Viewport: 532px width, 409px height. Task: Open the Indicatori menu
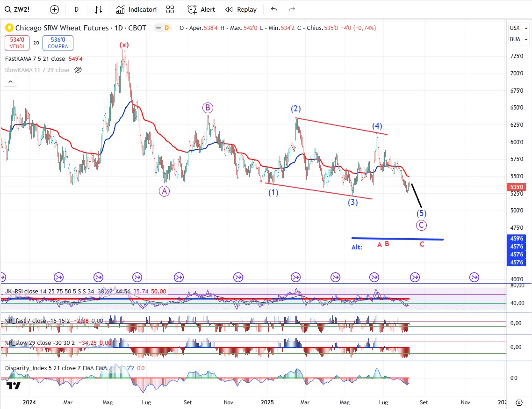tap(137, 9)
